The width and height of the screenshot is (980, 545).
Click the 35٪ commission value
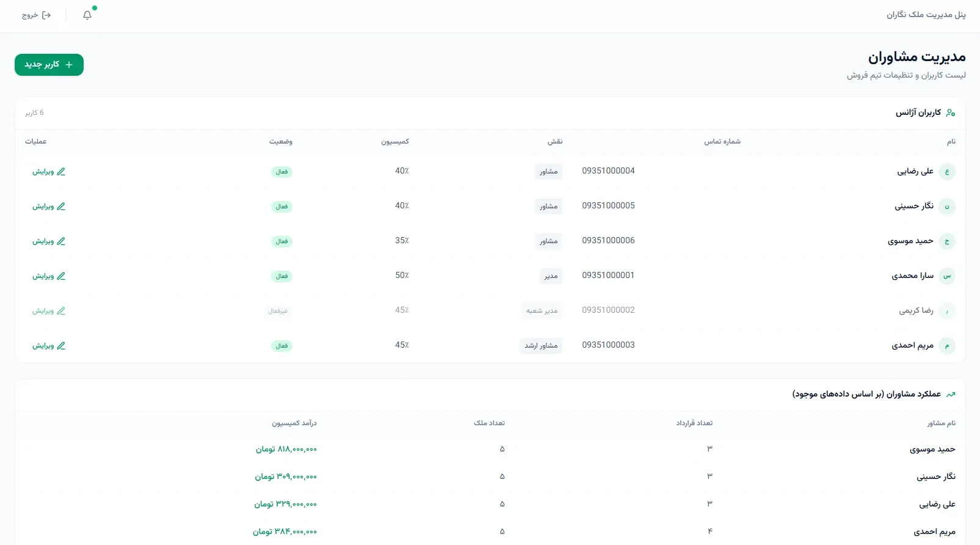click(x=402, y=241)
